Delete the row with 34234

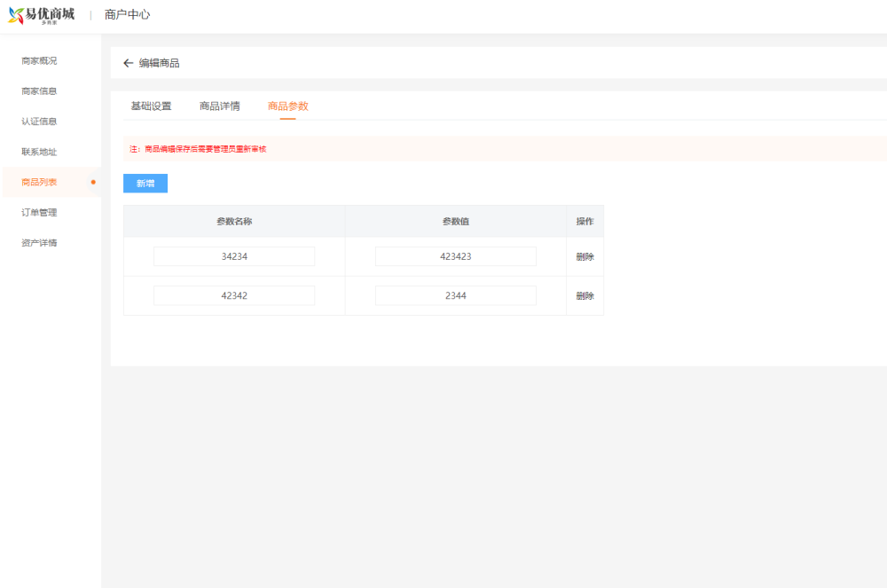585,256
